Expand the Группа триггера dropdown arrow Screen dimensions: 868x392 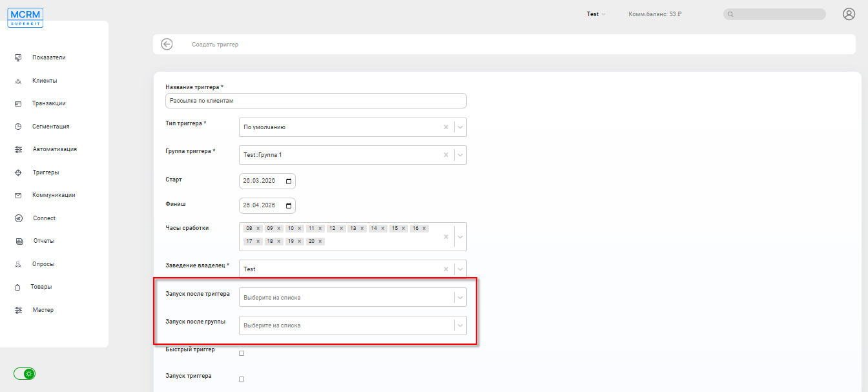coord(460,155)
